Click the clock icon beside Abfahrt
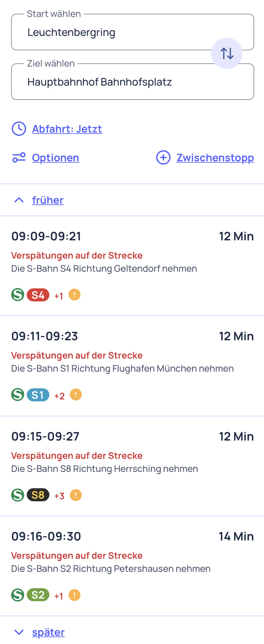This screenshot has height=644, width=264. tap(19, 129)
